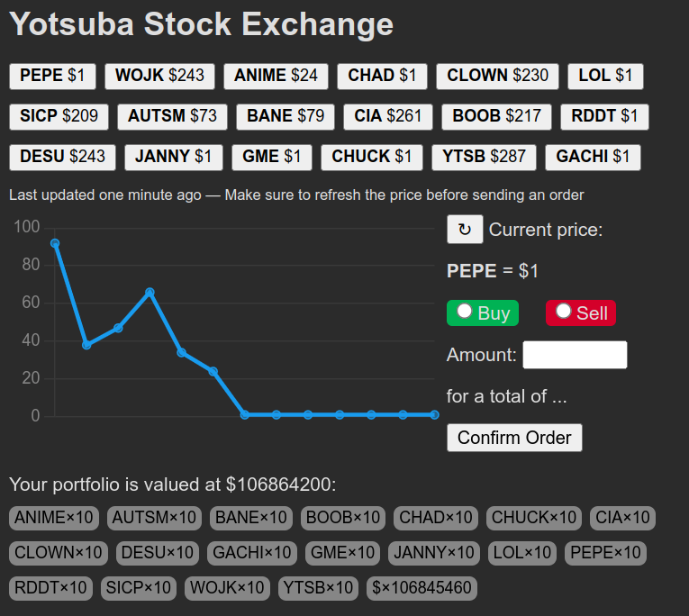Click the cash balance portfolio tag
689x616 pixels.
coord(422,588)
